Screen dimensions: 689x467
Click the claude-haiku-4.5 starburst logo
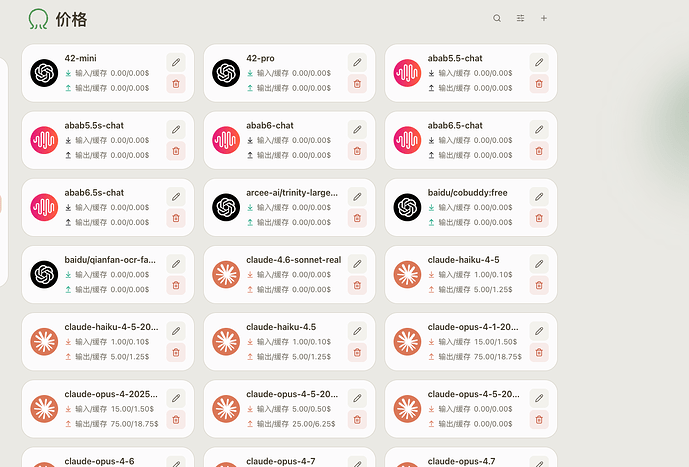click(x=226, y=342)
